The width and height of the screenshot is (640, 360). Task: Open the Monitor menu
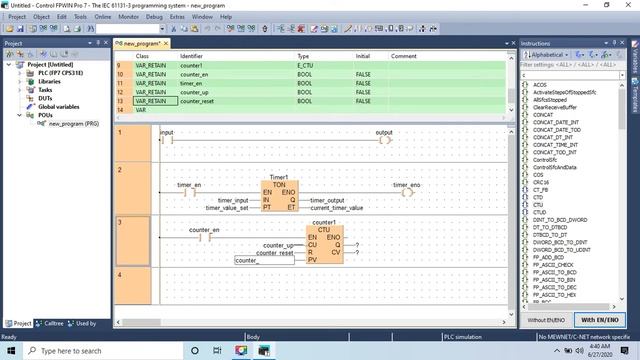tap(129, 17)
